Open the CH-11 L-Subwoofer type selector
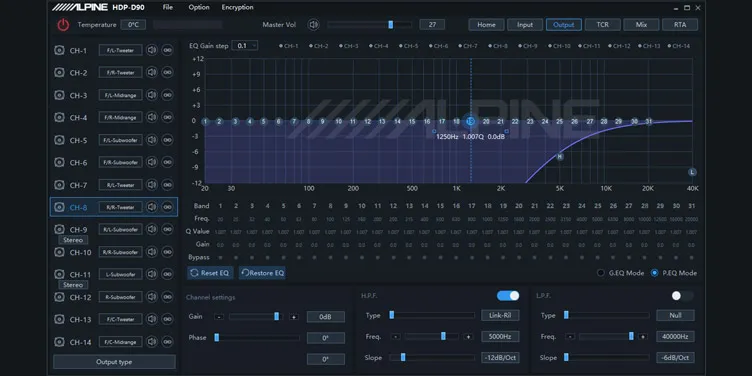 pyautogui.click(x=120, y=274)
